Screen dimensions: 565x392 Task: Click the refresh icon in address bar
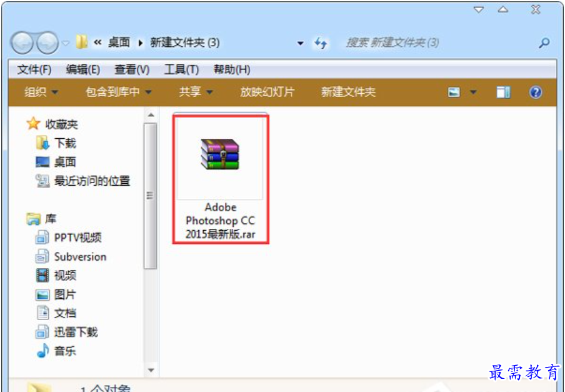click(321, 43)
